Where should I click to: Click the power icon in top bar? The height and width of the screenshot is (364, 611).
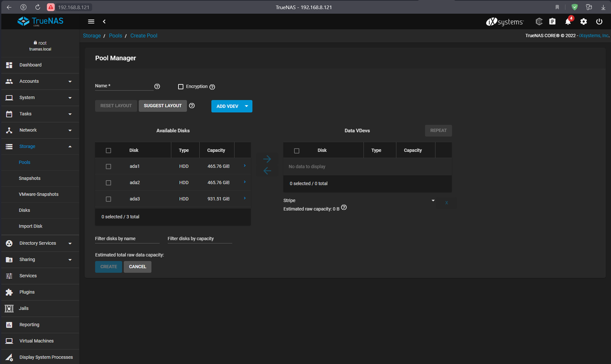599,21
